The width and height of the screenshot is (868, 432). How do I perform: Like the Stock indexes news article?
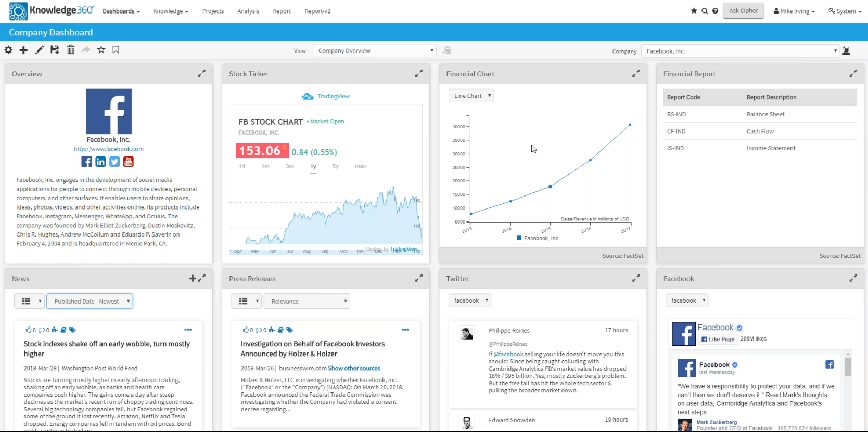(x=29, y=330)
